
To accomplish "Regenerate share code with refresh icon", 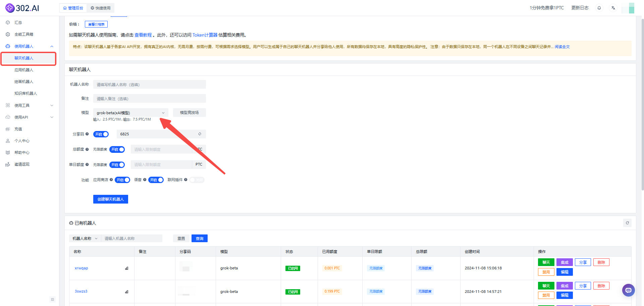I will pyautogui.click(x=200, y=134).
